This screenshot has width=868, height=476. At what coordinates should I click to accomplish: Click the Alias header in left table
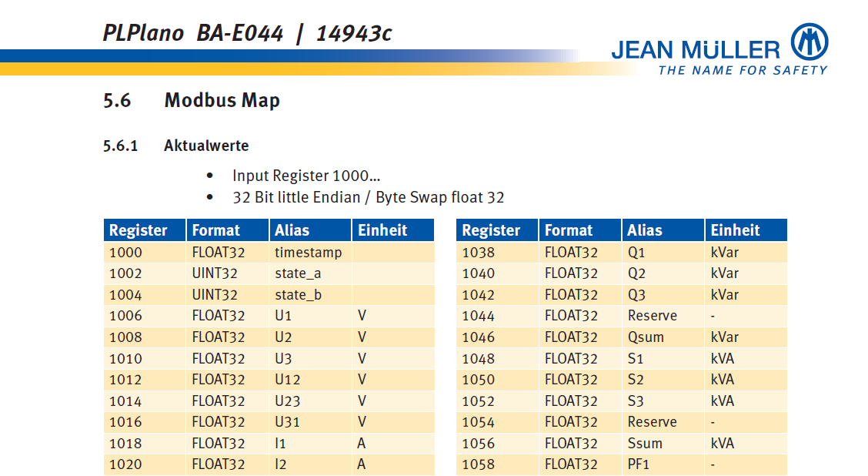click(x=292, y=230)
